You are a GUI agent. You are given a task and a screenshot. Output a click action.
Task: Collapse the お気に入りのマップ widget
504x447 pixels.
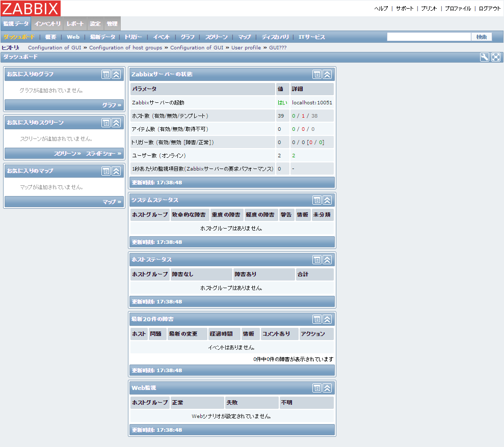pyautogui.click(x=116, y=171)
